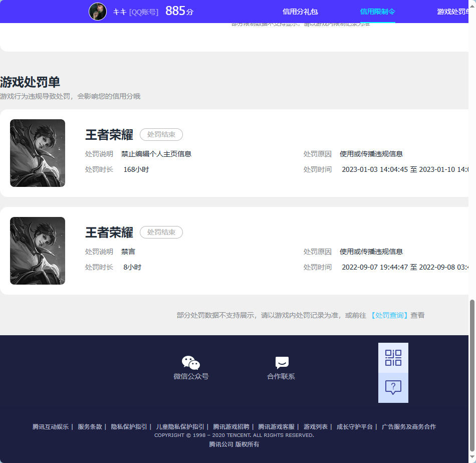Select the 8小时 duration value
This screenshot has width=476, height=463.
click(132, 267)
